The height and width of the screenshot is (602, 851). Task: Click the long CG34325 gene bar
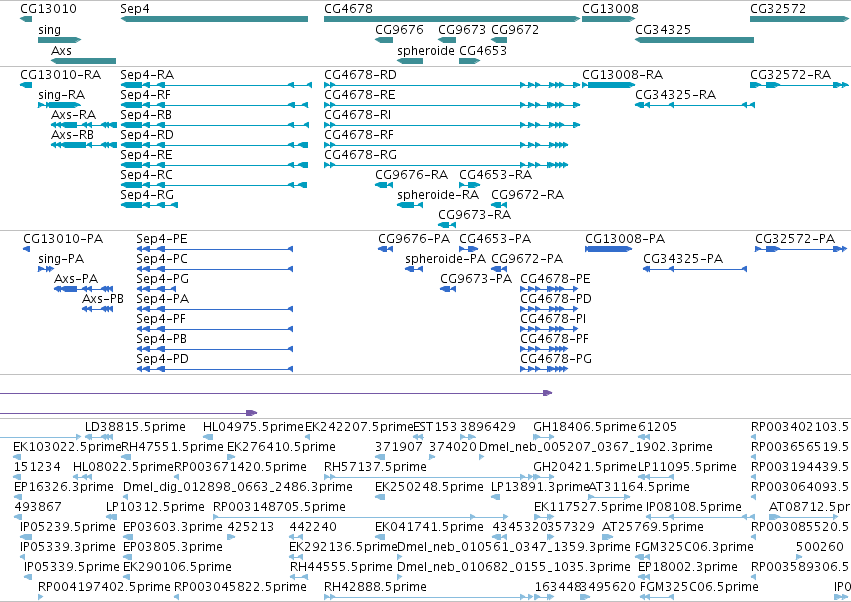pyautogui.click(x=694, y=40)
